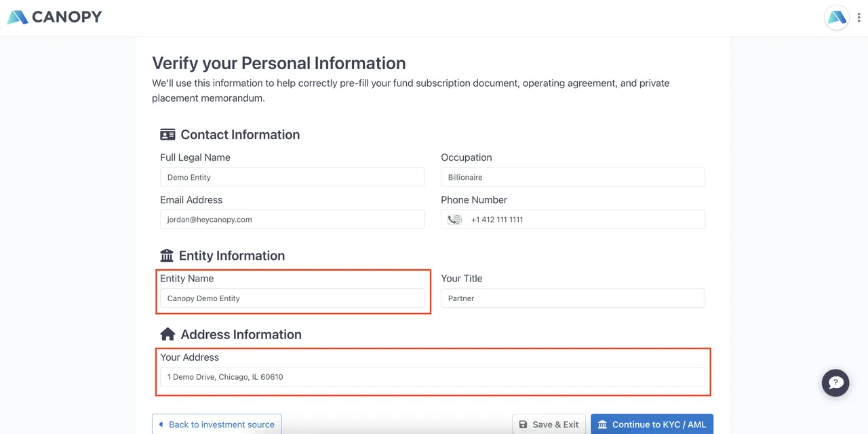Click the bank icon beside Entity Information

[167, 256]
